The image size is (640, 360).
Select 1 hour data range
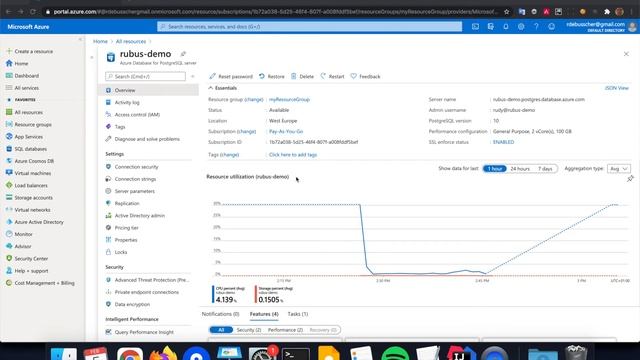[x=495, y=169]
